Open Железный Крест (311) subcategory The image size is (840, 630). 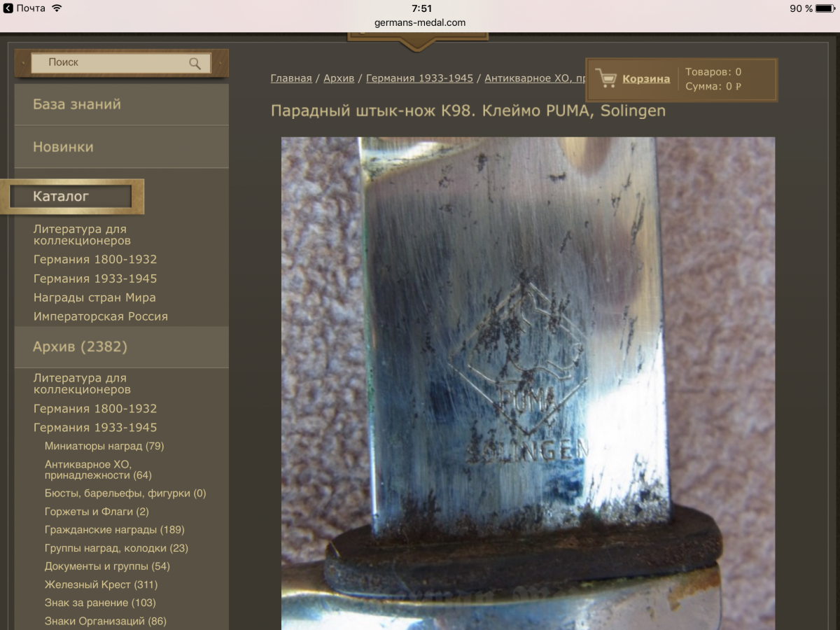101,584
